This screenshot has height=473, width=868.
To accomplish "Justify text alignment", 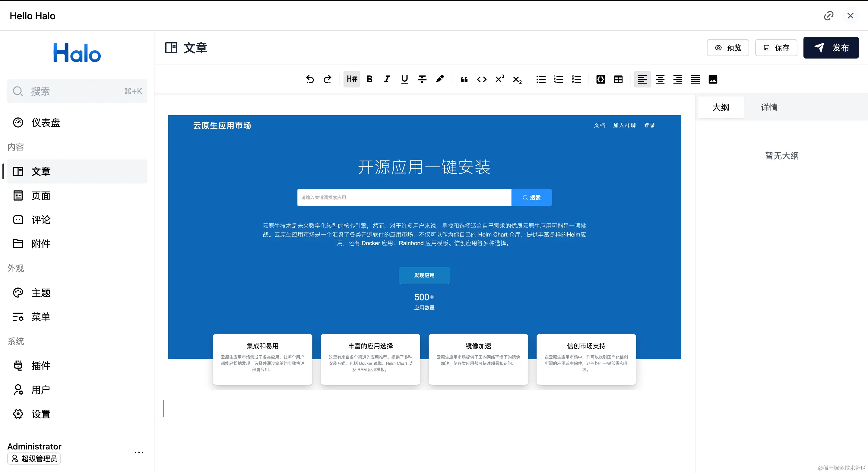I will (695, 79).
